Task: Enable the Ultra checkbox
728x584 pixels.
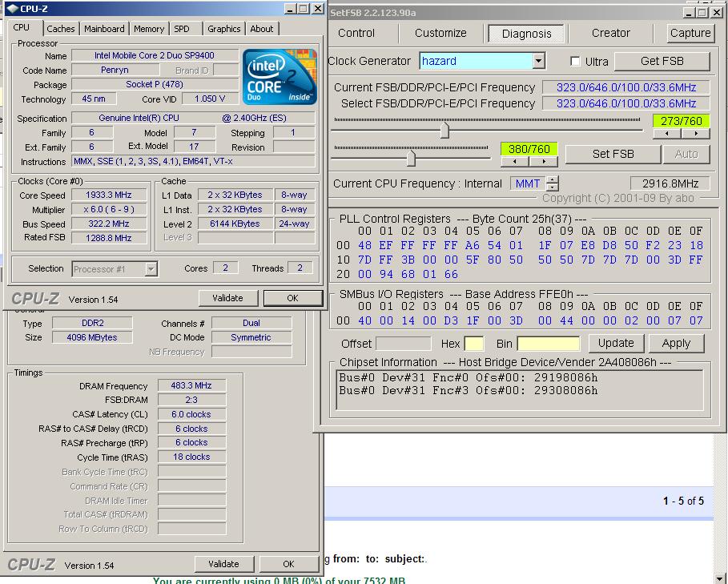Action: (575, 61)
